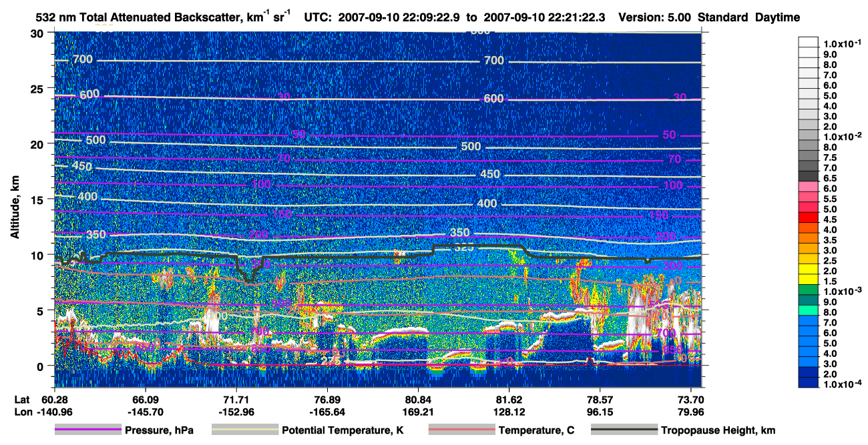Image resolution: width=868 pixels, height=445 pixels.
Task: Click the yellow-orange swatch labeled 2.5
Action: [x=808, y=259]
